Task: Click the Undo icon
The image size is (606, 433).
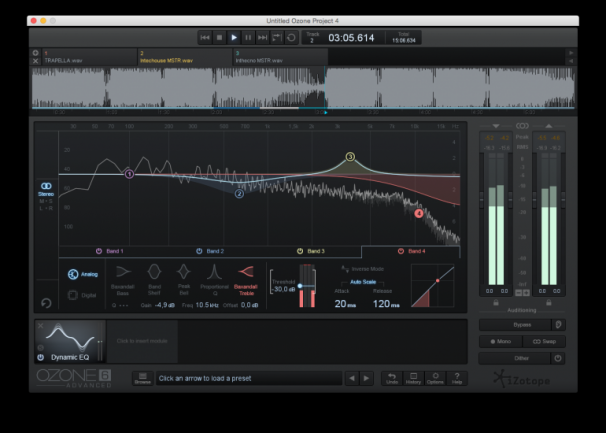Action: (393, 377)
